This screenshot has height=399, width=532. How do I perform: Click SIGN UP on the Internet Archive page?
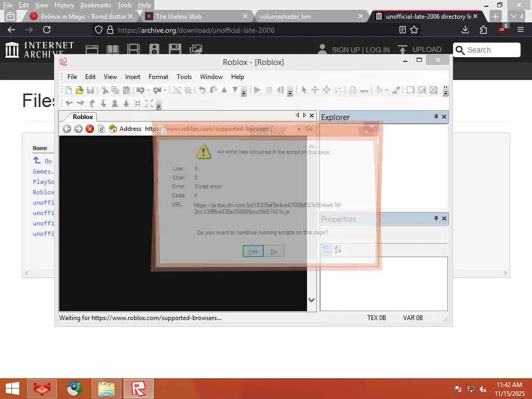coord(346,50)
